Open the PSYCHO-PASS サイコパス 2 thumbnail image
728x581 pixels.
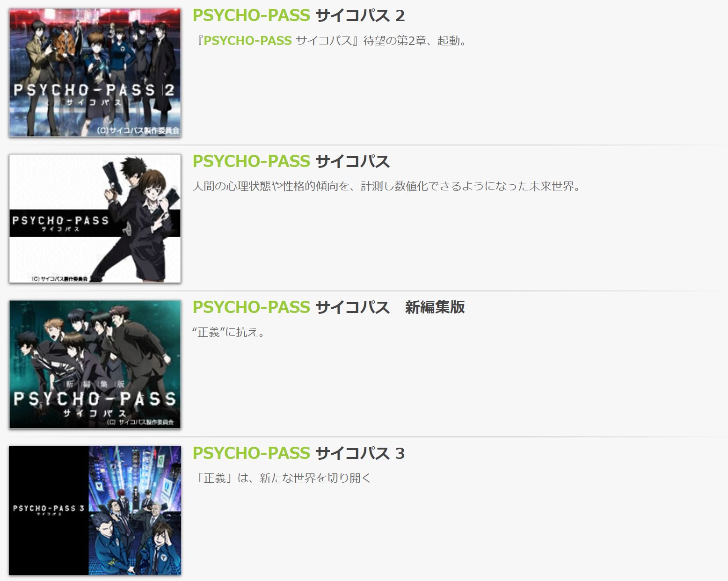tap(95, 73)
